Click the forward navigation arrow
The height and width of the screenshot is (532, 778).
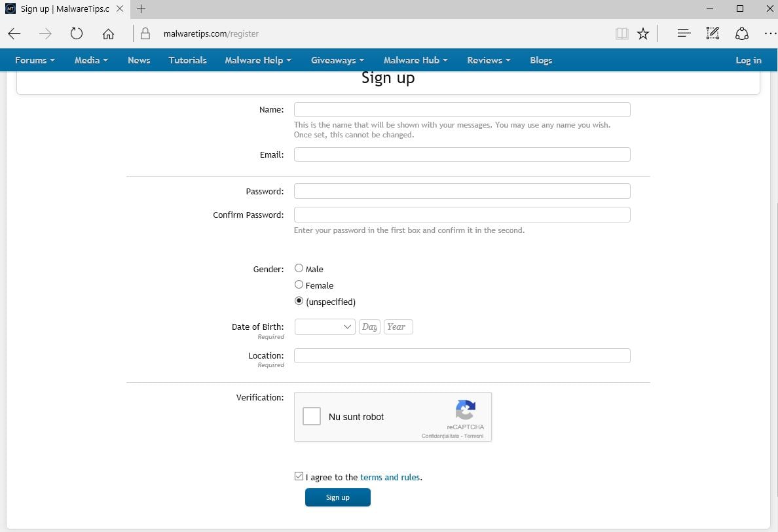point(45,34)
